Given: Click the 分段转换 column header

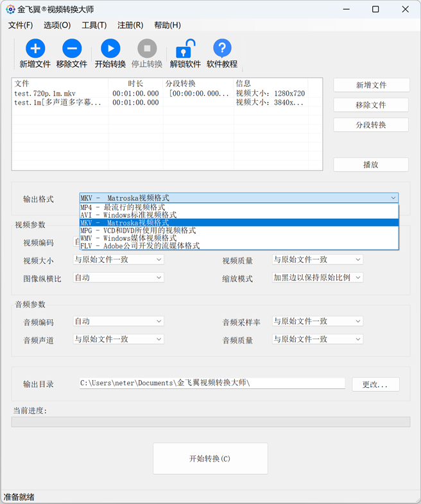Looking at the screenshot, I should pos(198,83).
